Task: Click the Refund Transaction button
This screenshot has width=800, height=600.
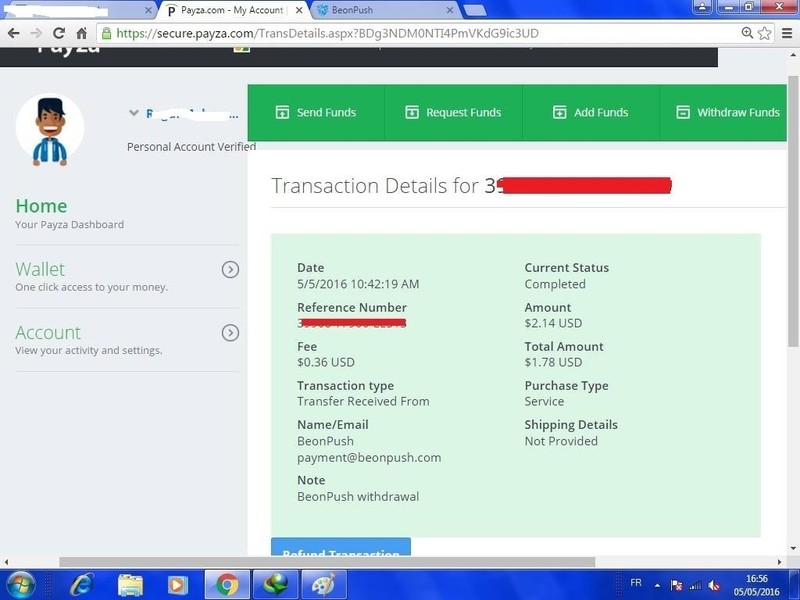Action: (x=341, y=547)
